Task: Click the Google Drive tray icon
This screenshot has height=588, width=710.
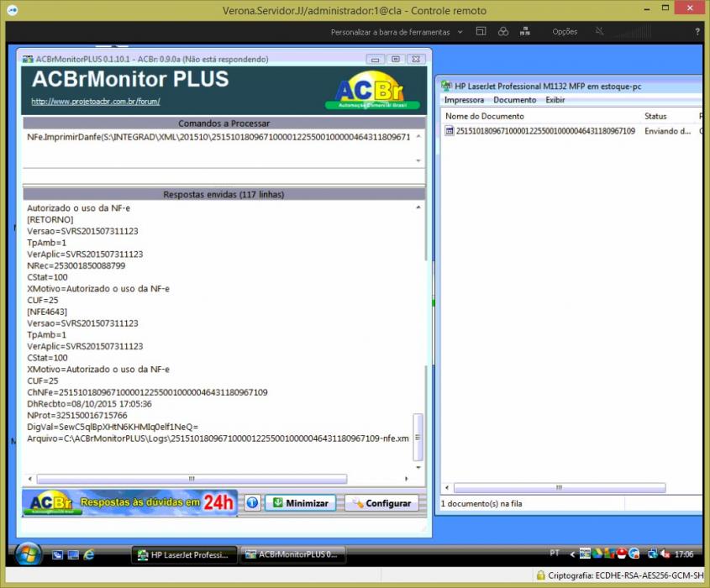Action: pyautogui.click(x=597, y=554)
